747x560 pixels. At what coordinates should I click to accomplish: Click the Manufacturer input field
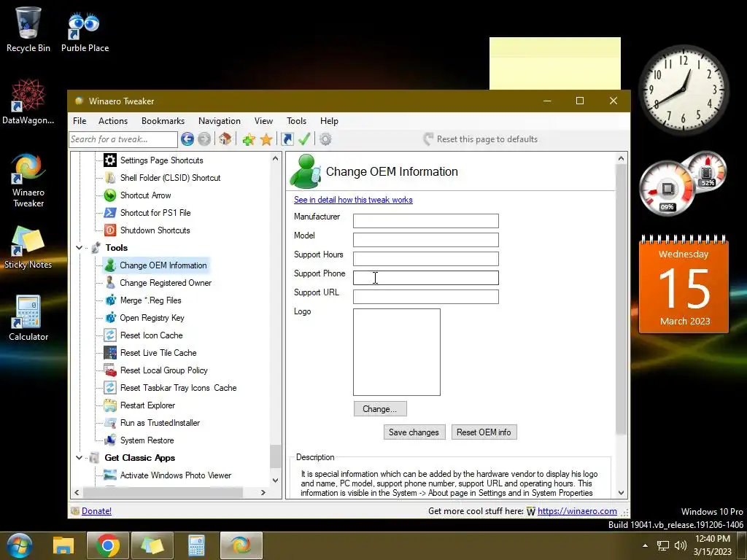425,220
